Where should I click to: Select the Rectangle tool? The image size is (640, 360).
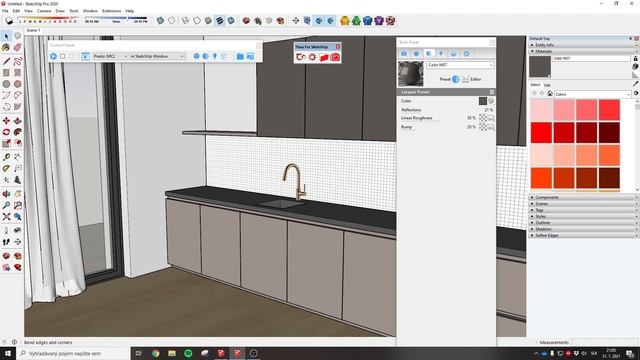click(x=6, y=73)
